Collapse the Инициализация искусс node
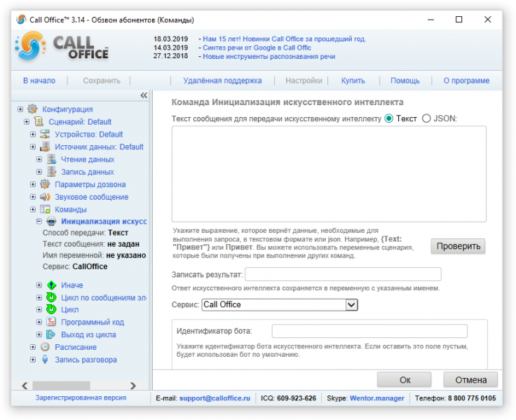Viewport: 516px width, 420px height. (x=39, y=222)
